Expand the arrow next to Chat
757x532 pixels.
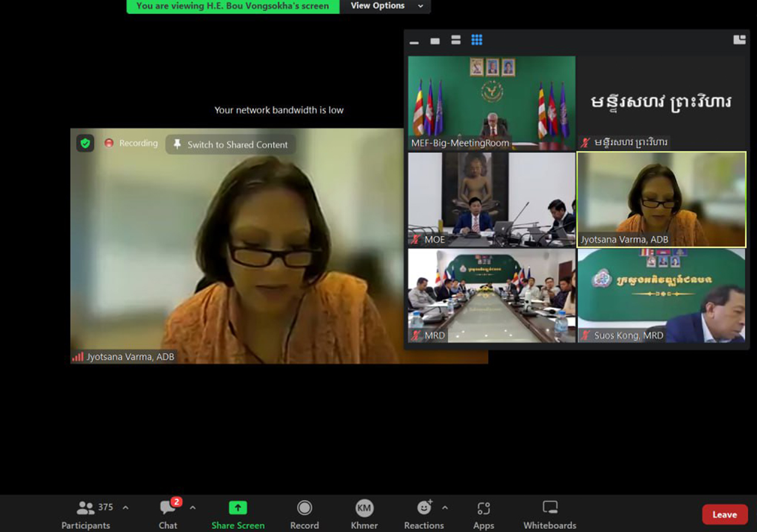193,508
